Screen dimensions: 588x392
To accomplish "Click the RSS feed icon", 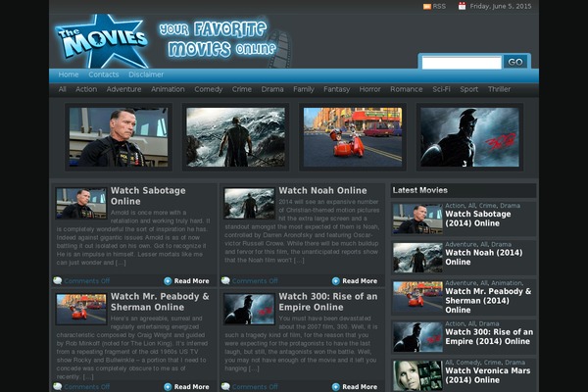I will [426, 7].
